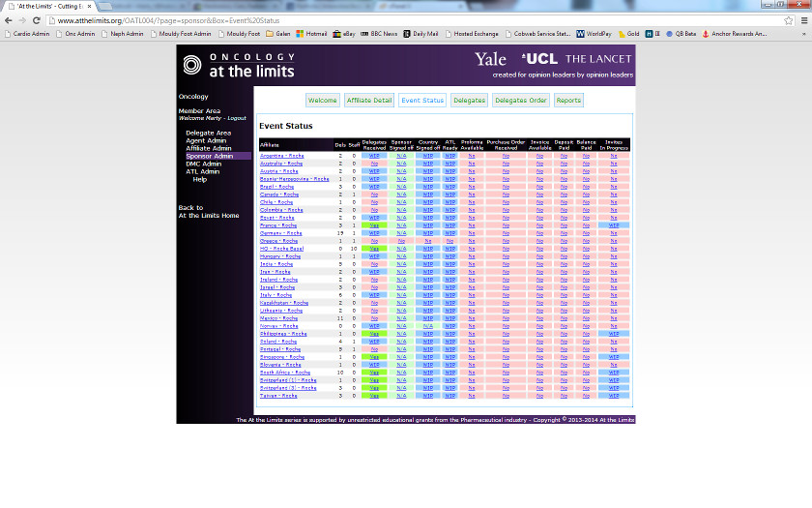812x508 pixels.
Task: Open the Hosted Exchange bookmark
Action: (472, 34)
